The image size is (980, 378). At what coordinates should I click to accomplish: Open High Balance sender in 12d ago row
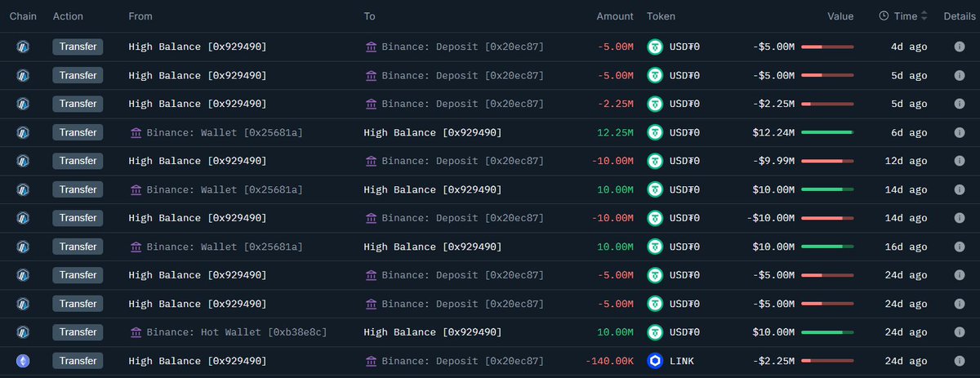pyautogui.click(x=198, y=162)
